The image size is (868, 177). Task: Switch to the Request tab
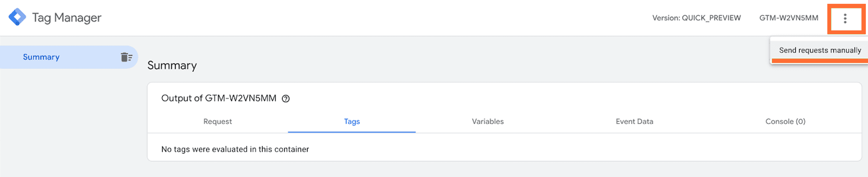pos(218,121)
